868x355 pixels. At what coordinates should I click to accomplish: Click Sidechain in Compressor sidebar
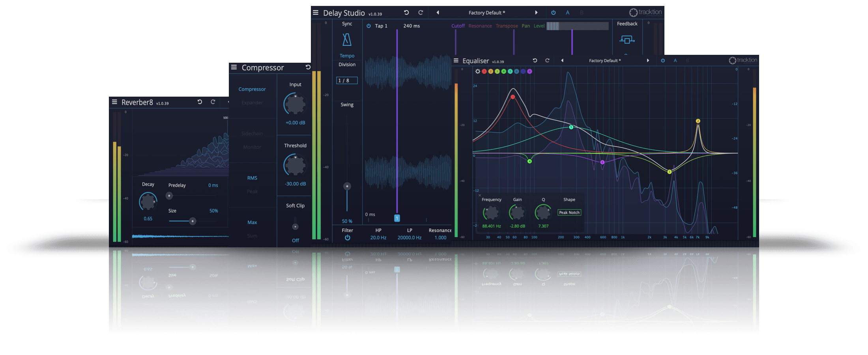252,133
